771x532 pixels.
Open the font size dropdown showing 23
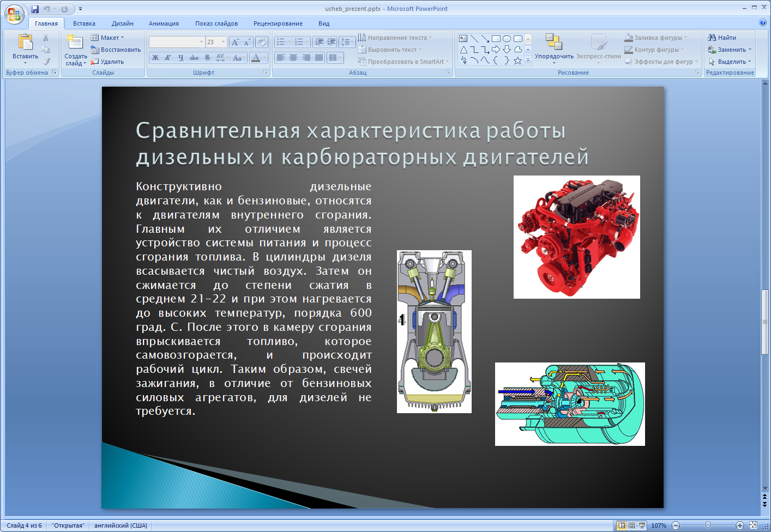coord(223,42)
